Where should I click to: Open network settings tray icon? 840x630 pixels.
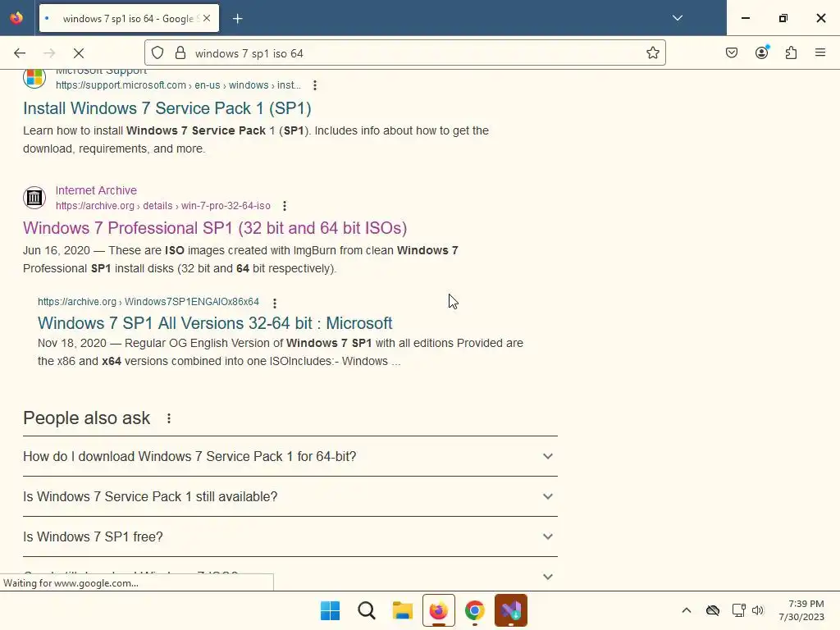739,610
